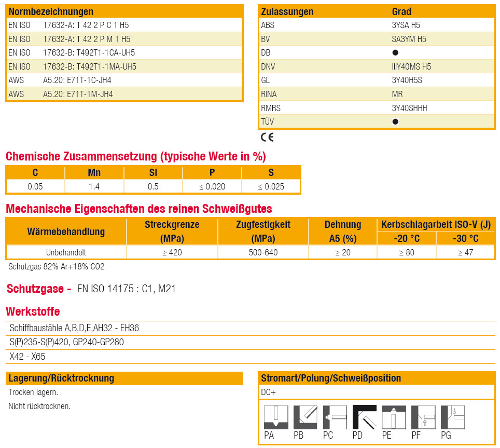Click the DNV approval grade IIIY40MS H5
500x448 pixels.
411,66
